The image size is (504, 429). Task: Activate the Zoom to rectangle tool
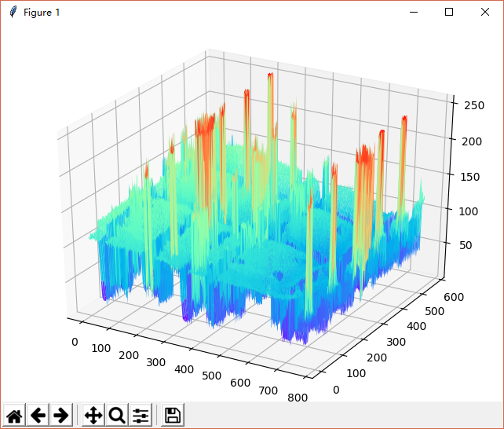point(117,415)
